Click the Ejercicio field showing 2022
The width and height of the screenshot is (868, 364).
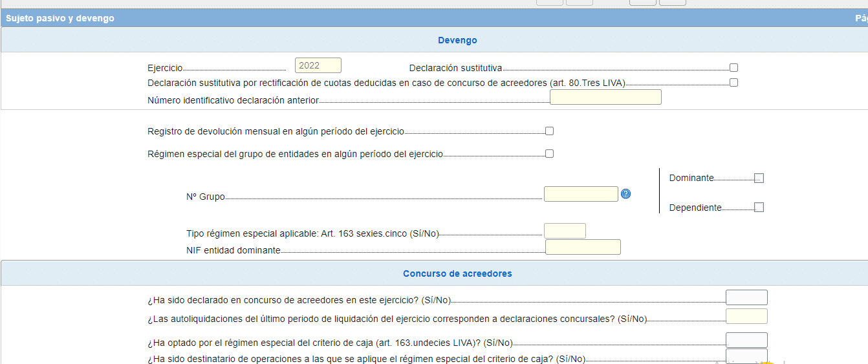coord(318,65)
